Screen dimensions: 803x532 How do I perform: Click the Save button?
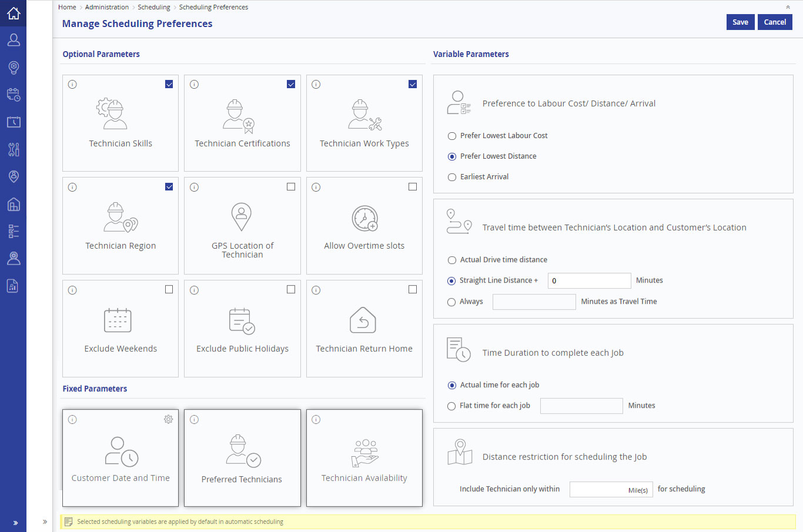click(740, 22)
